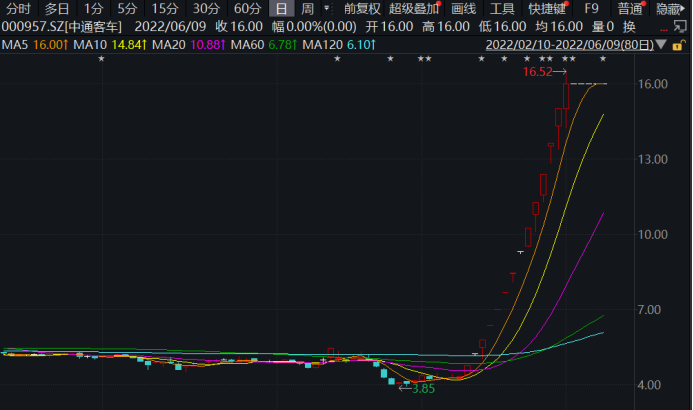This screenshot has height=410, width=693.
Task: Switch to the 日 daily period
Action: tap(282, 8)
